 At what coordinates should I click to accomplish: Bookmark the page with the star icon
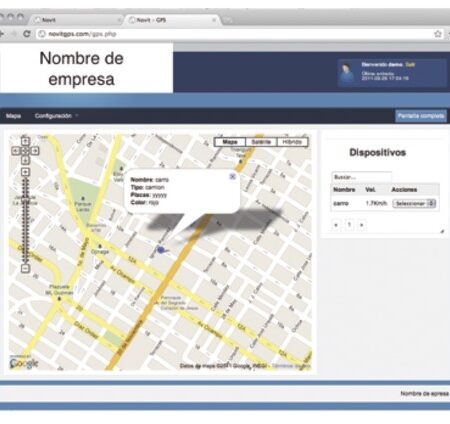[438, 34]
